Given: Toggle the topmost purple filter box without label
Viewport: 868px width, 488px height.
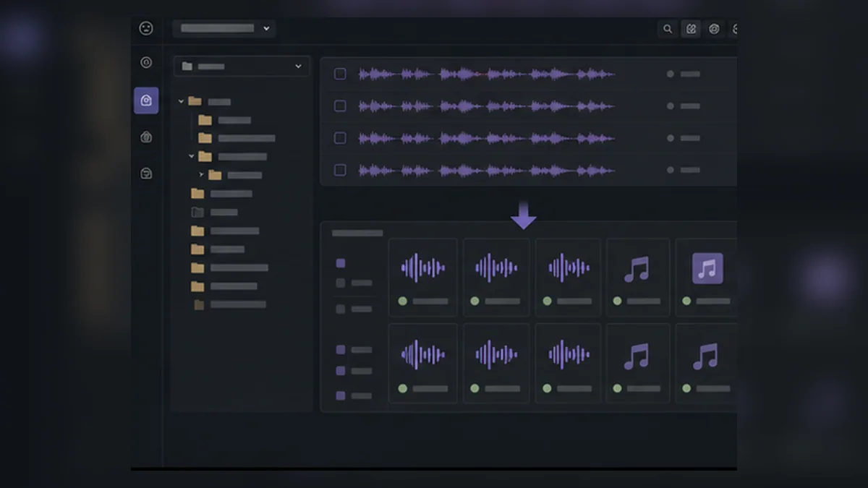Looking at the screenshot, I should pos(341,263).
